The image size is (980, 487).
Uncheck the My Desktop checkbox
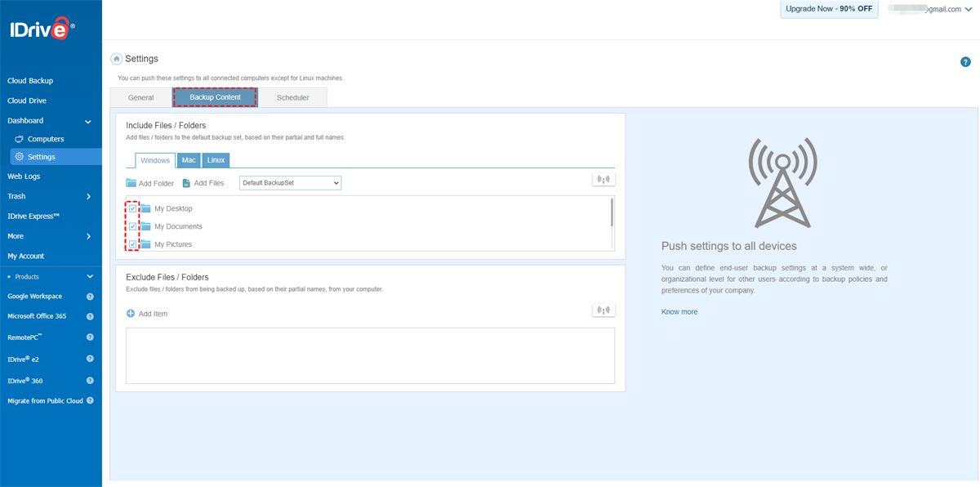(x=132, y=208)
